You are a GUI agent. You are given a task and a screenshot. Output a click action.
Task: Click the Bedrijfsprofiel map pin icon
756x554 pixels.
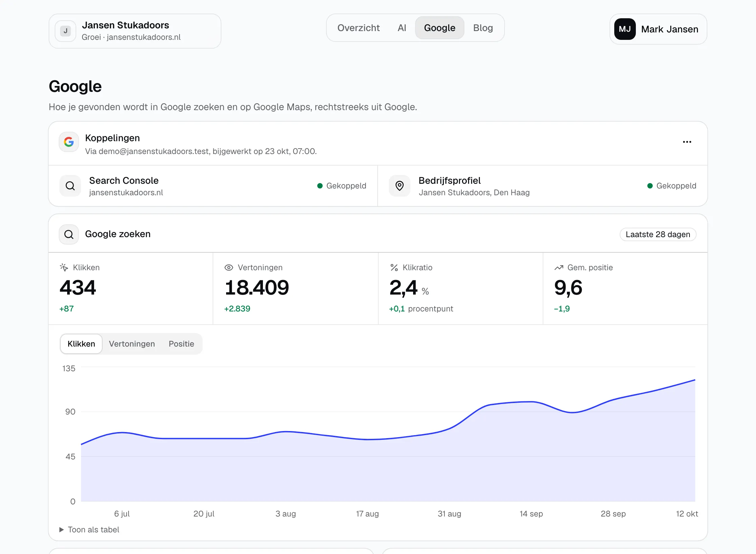point(400,186)
